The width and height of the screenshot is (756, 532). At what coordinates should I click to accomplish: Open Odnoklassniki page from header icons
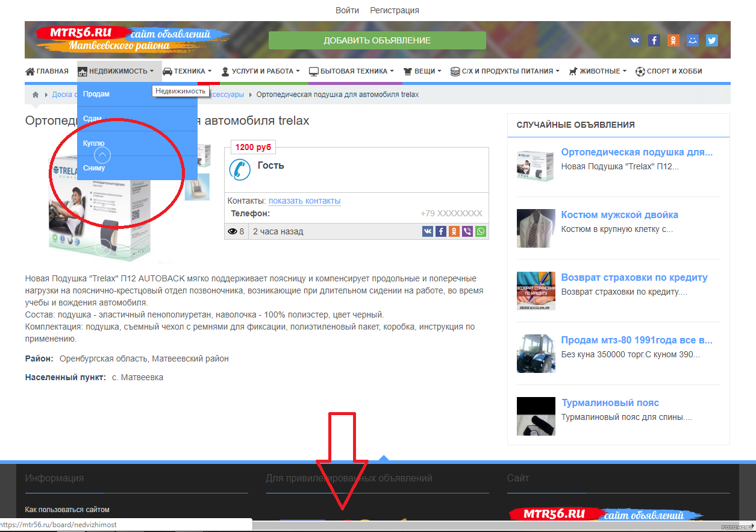pos(673,40)
